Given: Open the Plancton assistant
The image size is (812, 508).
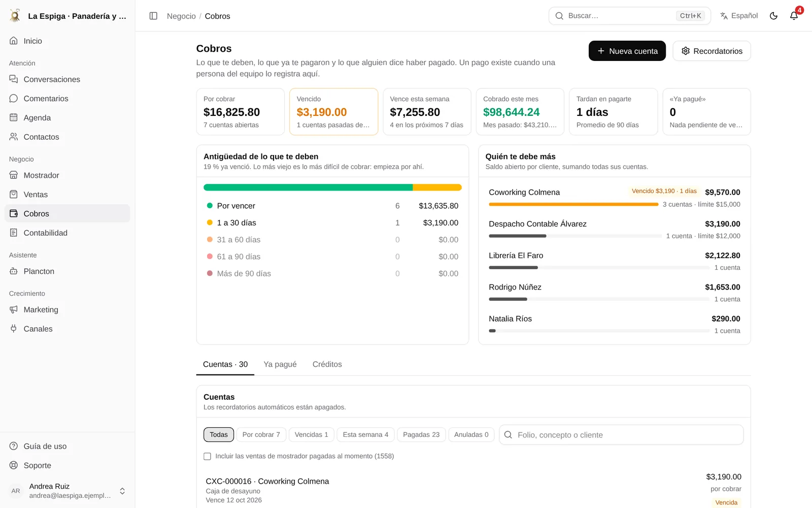Looking at the screenshot, I should point(67,271).
